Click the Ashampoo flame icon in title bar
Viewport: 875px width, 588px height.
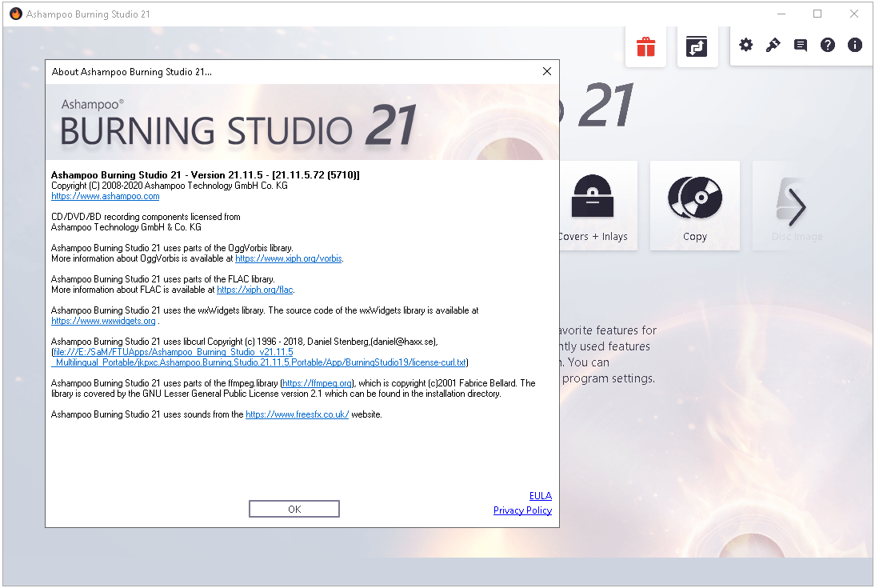pos(16,14)
